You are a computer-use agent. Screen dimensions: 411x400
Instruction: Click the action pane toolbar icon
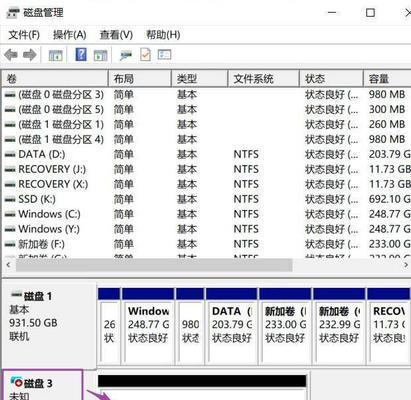click(x=100, y=55)
